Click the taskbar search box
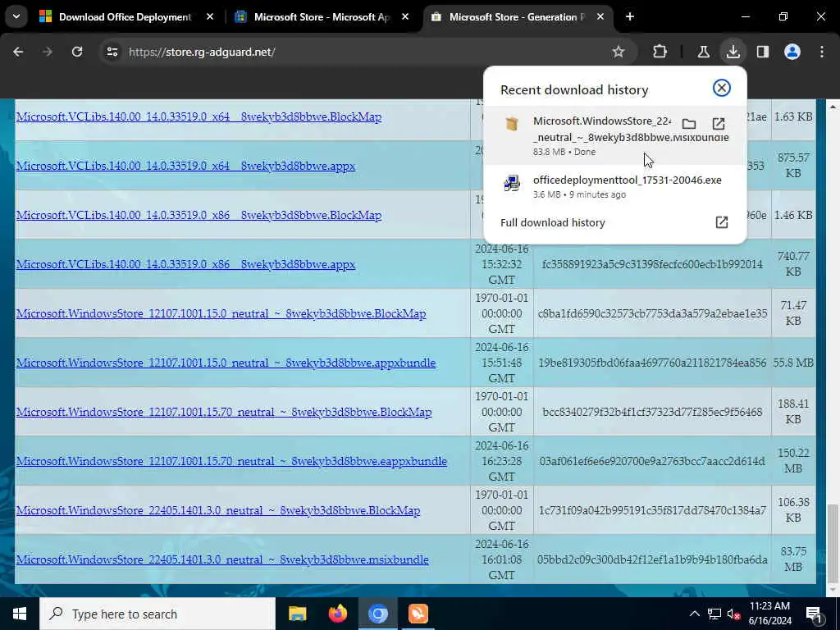 (157, 614)
